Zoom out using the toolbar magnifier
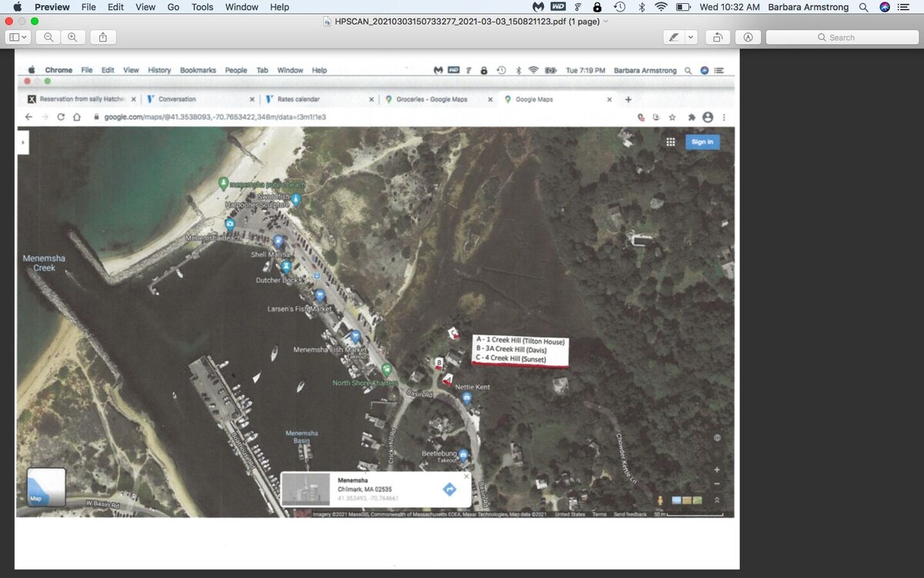The height and width of the screenshot is (578, 924). (x=49, y=37)
